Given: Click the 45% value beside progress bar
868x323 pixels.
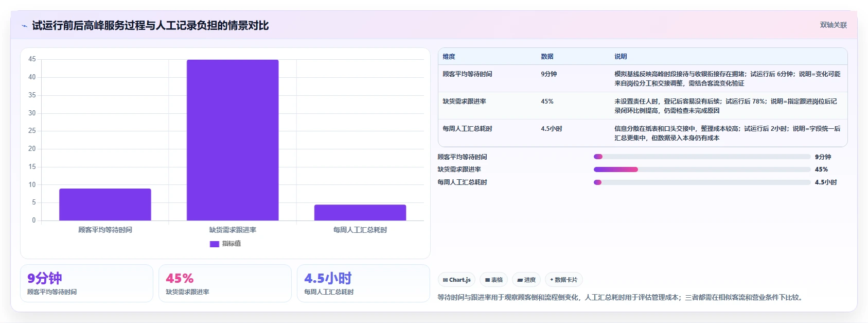Looking at the screenshot, I should (x=821, y=169).
